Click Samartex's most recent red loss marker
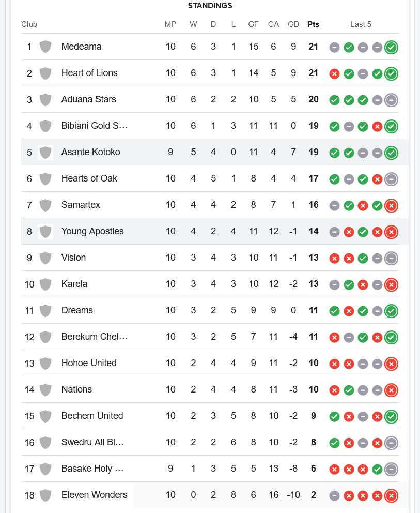The width and height of the screenshot is (420, 513). click(391, 205)
